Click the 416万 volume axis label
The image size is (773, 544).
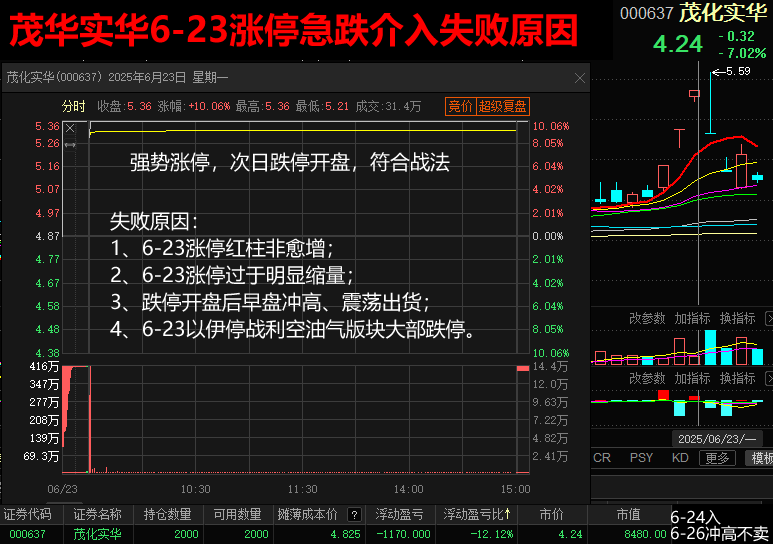(x=44, y=366)
